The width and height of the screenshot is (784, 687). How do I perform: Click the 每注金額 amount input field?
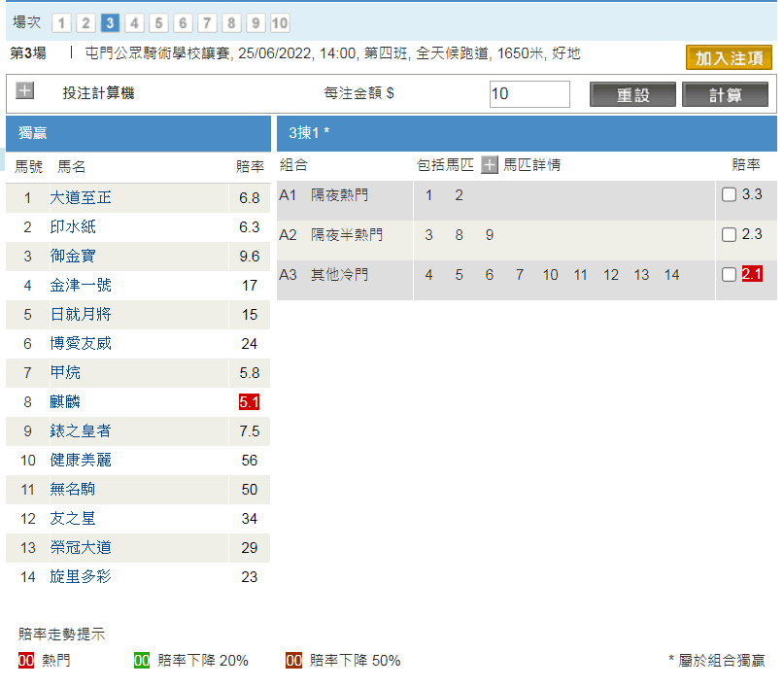pyautogui.click(x=529, y=94)
